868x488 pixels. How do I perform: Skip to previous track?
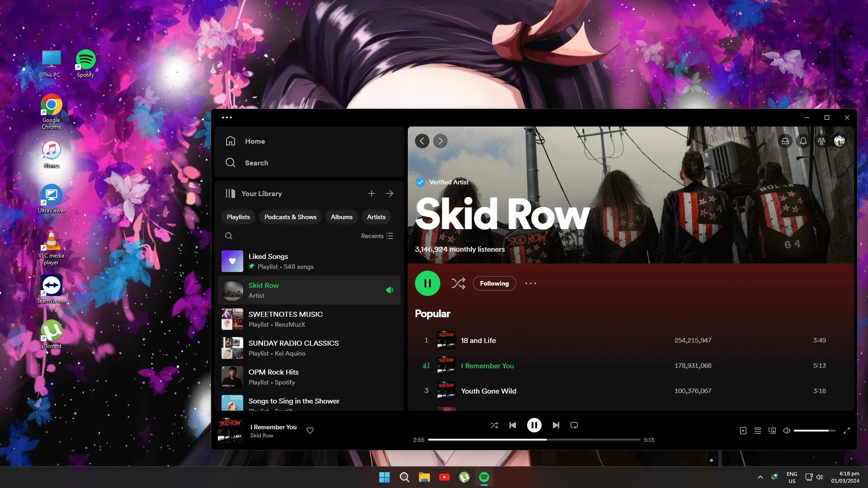pos(513,425)
